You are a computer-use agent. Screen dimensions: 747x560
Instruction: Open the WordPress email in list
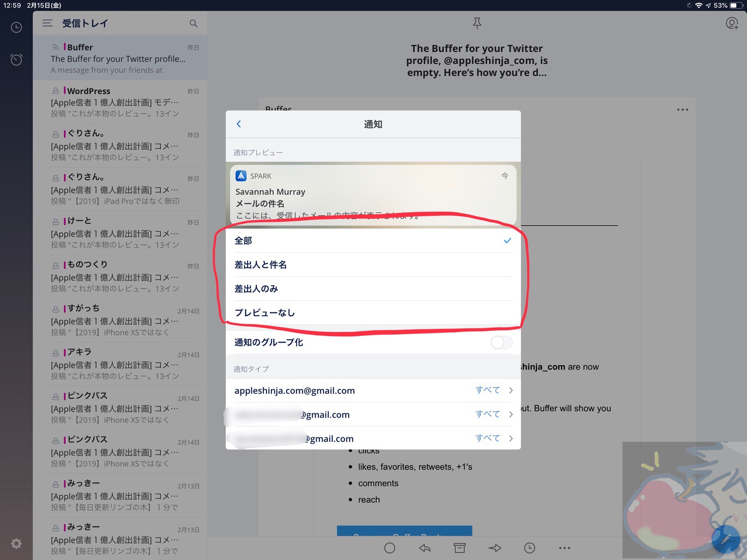[120, 102]
